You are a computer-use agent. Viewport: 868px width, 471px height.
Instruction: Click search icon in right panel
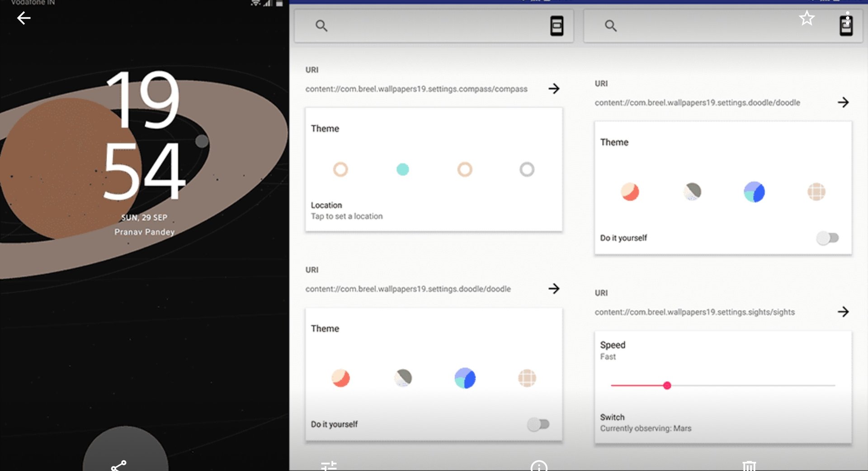coord(611,26)
